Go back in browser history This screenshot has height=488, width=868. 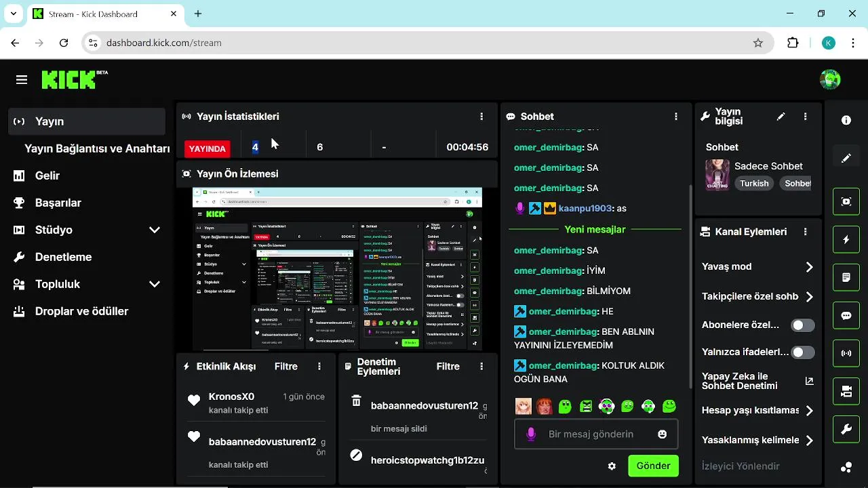(15, 43)
